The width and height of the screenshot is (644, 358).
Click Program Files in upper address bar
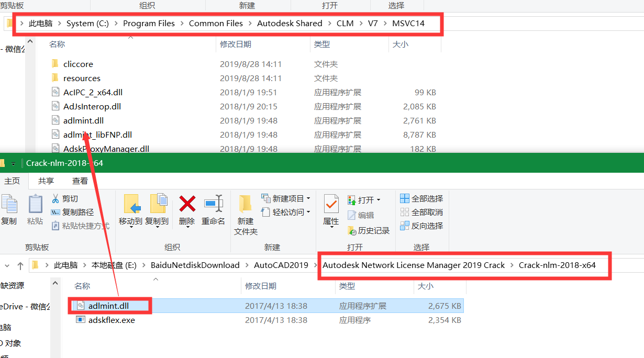pos(149,24)
